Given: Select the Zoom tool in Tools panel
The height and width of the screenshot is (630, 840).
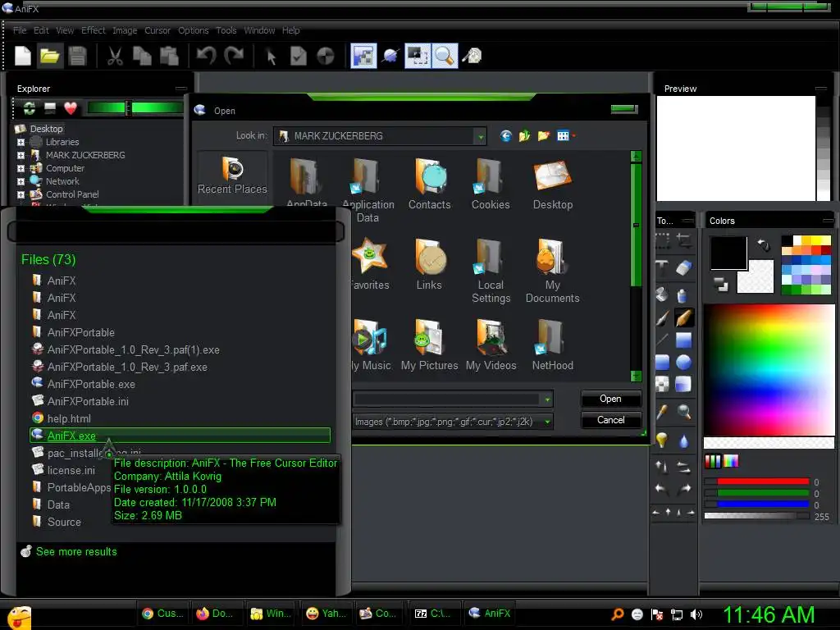Looking at the screenshot, I should tap(683, 412).
